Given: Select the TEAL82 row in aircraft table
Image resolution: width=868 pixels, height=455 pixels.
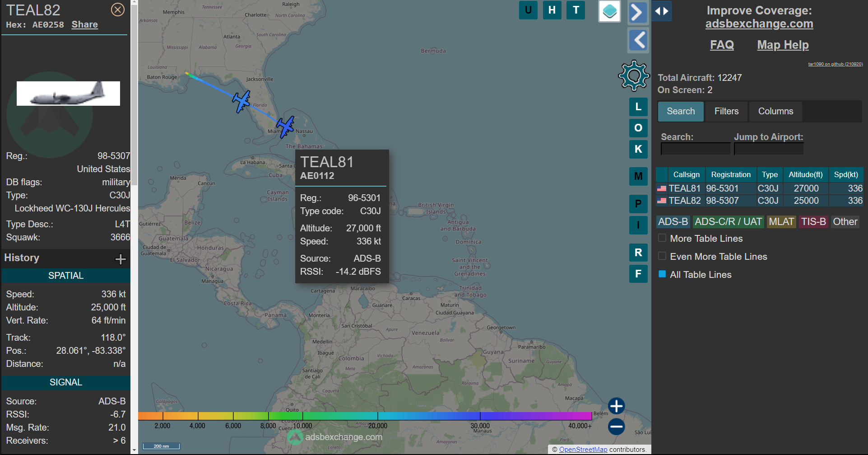Looking at the screenshot, I should 760,201.
